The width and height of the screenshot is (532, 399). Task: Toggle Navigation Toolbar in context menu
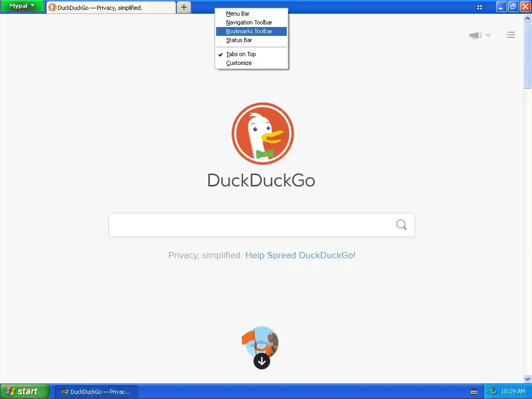pos(251,22)
